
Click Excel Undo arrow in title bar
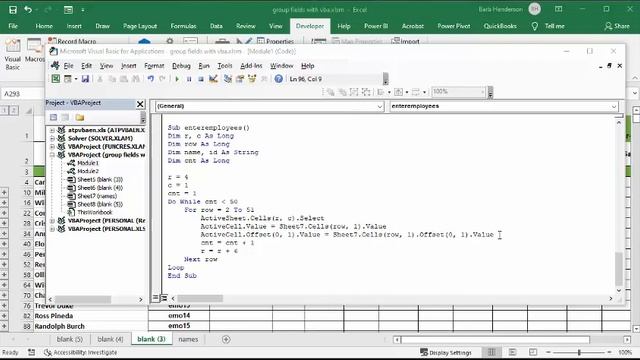click(x=28, y=9)
